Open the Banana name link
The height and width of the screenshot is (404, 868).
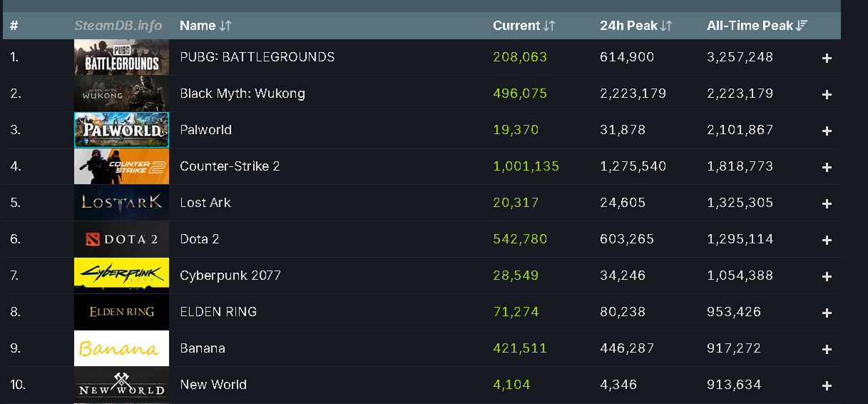click(203, 348)
